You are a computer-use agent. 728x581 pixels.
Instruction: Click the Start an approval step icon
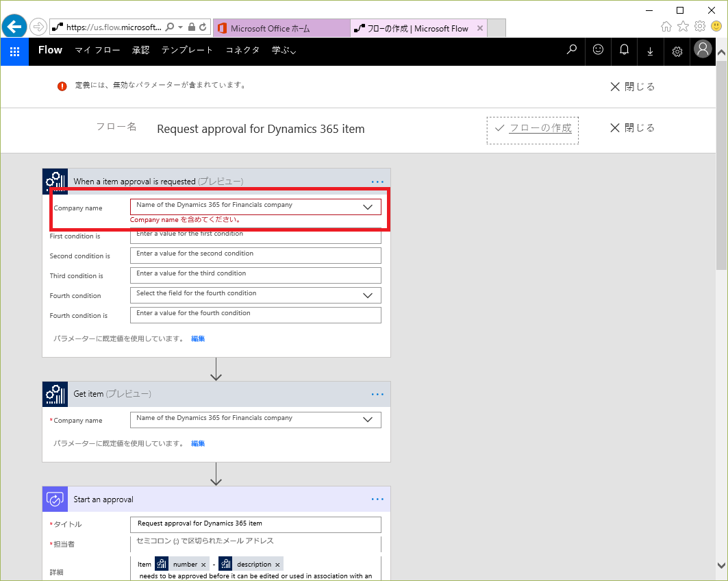click(x=55, y=499)
